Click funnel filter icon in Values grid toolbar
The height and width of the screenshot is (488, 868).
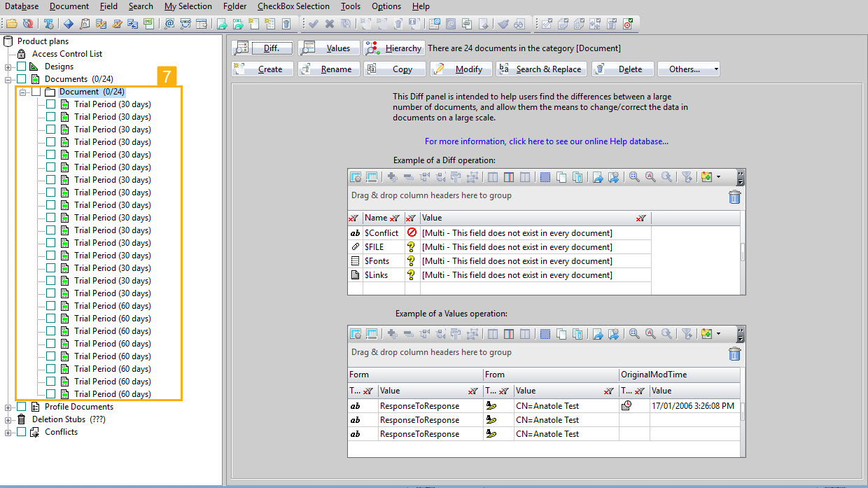(687, 334)
